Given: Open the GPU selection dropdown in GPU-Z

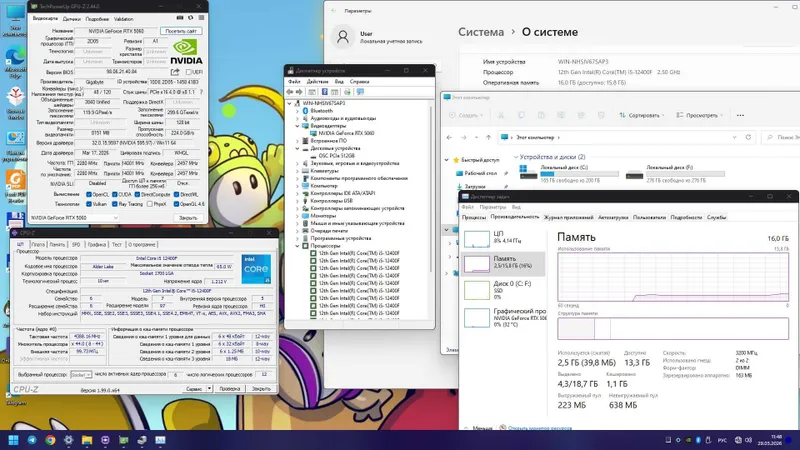Looking at the screenshot, I should coord(74,218).
